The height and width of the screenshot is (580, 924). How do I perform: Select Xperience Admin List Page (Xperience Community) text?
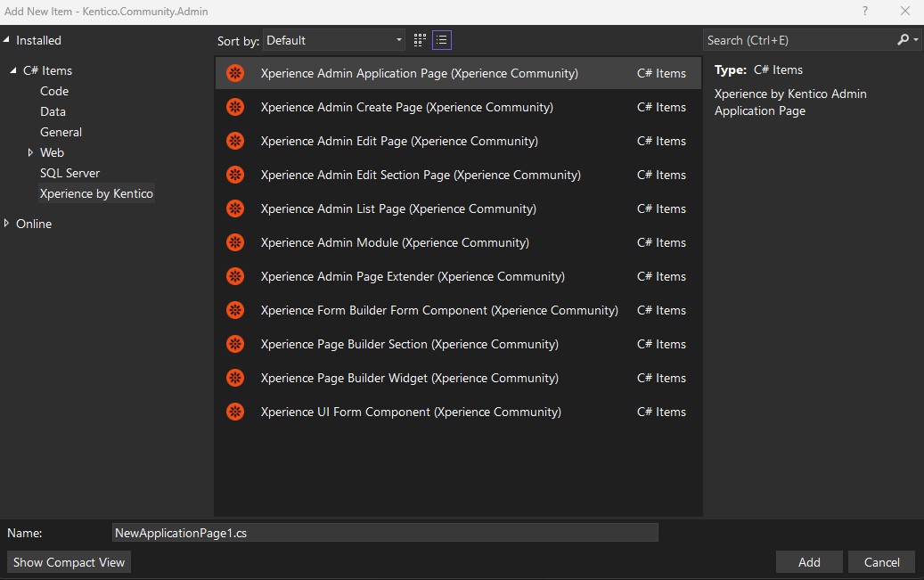[398, 208]
